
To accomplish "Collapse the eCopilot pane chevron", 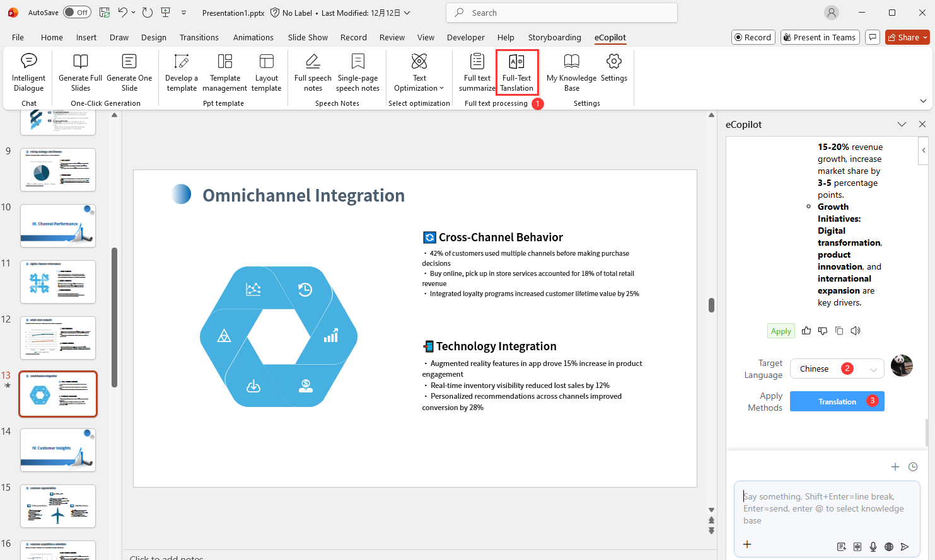I will [x=902, y=125].
